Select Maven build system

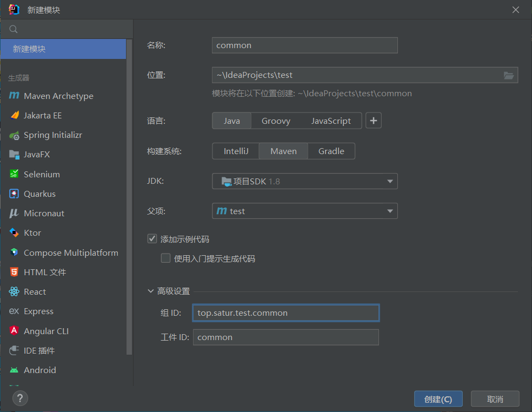pos(283,151)
